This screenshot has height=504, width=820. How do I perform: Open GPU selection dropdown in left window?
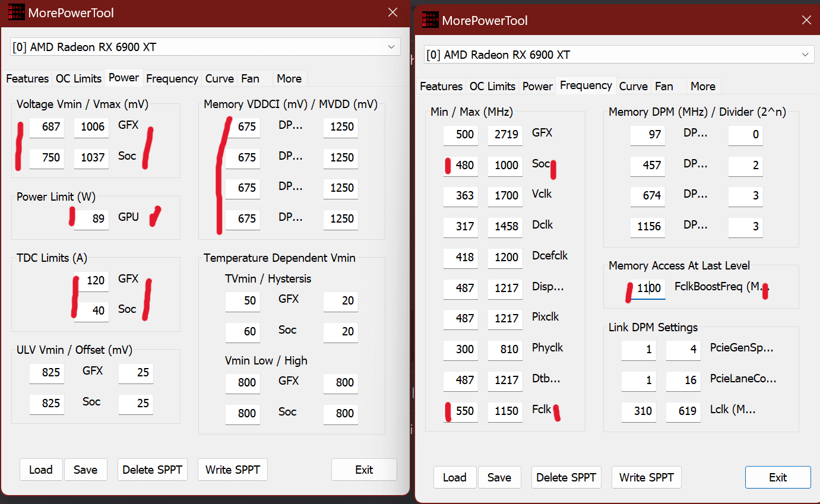(x=205, y=47)
